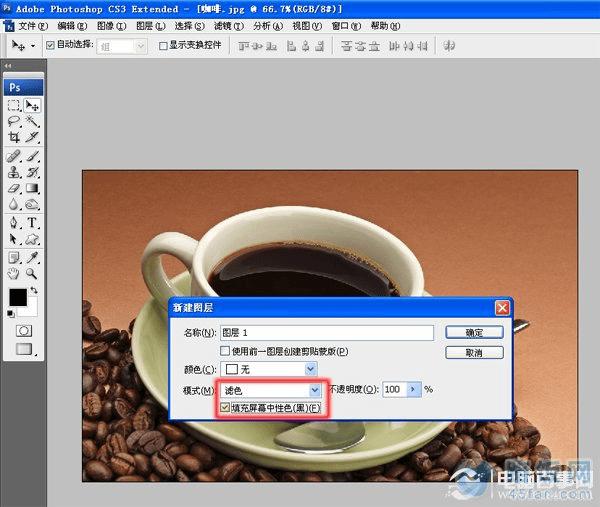Collapse the toolbox with double-arrow icon
600x507 pixels.
(x=8, y=66)
